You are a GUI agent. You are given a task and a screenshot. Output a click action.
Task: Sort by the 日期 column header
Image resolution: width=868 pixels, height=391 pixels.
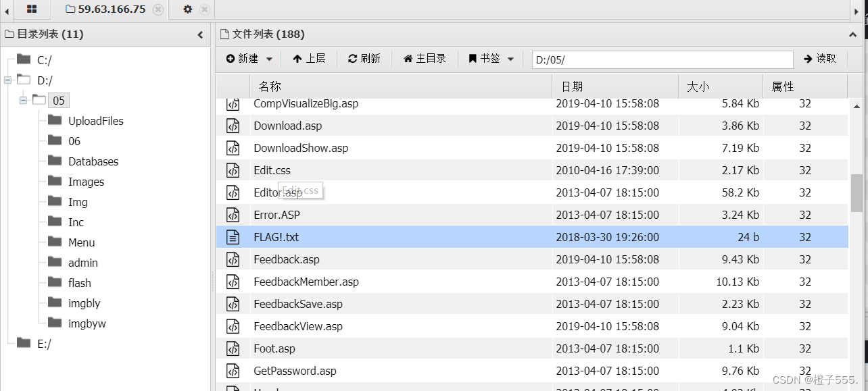[x=615, y=86]
